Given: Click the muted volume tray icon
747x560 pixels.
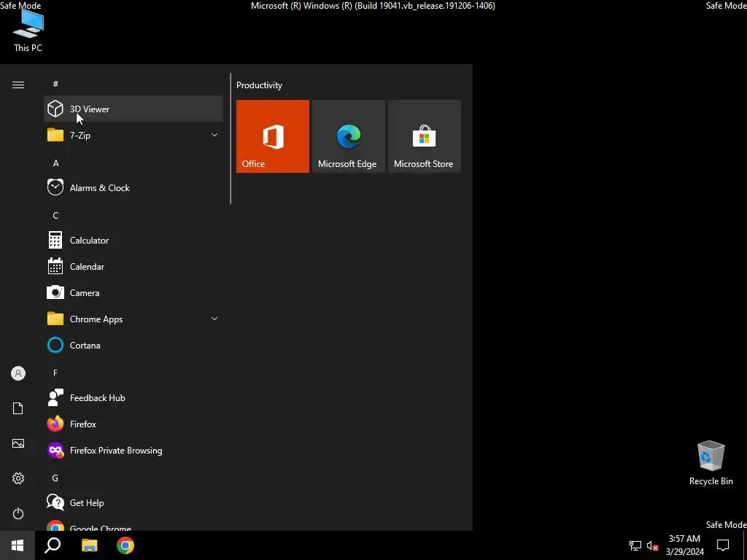Looking at the screenshot, I should tap(652, 545).
